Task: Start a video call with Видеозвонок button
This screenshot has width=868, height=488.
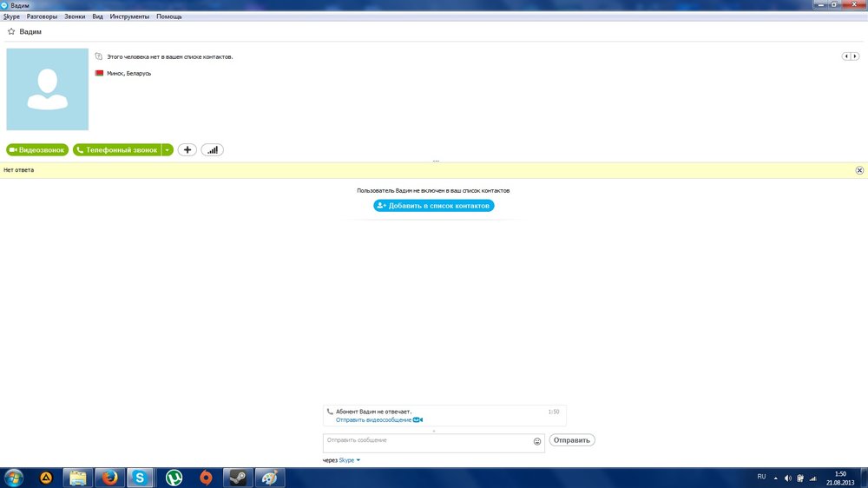Action: click(x=37, y=150)
